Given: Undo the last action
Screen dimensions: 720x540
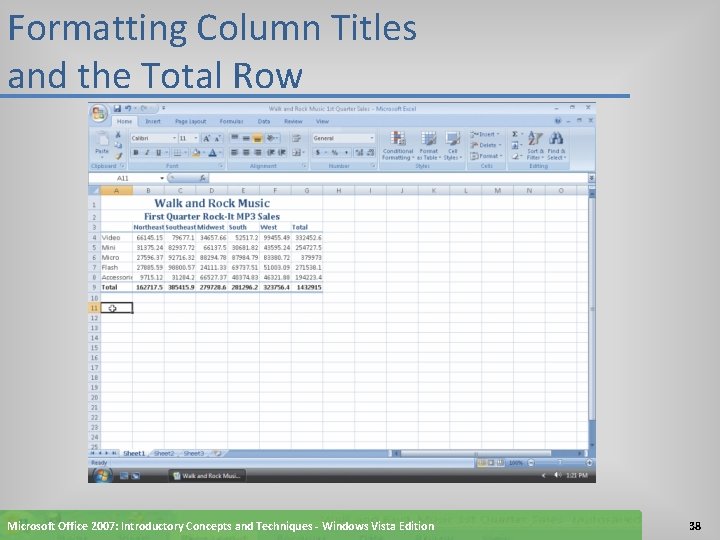Looking at the screenshot, I should tap(128, 108).
